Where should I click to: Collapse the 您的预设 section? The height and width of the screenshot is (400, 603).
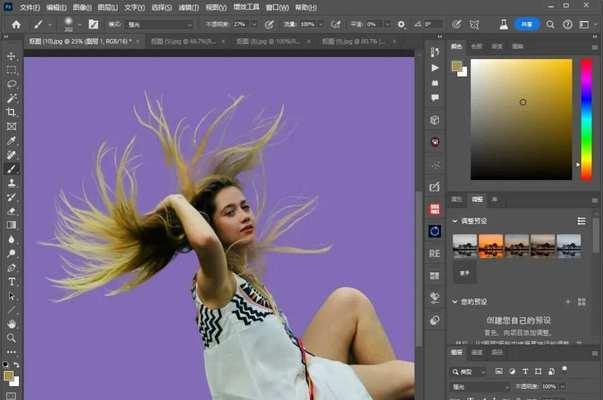[x=455, y=302]
